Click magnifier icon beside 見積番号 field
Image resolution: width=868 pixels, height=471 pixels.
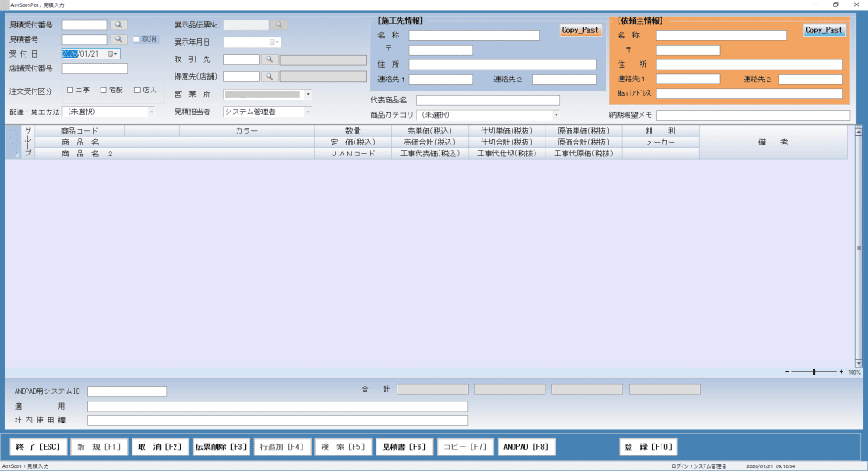(119, 40)
